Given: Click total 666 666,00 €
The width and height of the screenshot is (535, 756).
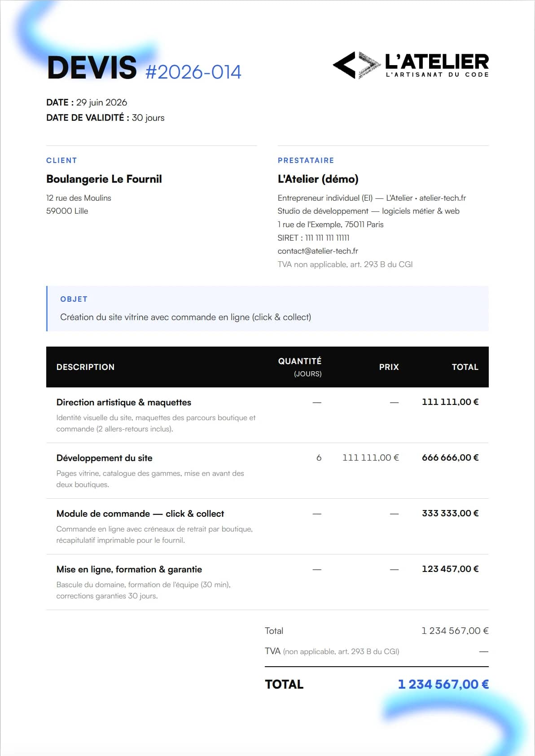Looking at the screenshot, I should (450, 457).
